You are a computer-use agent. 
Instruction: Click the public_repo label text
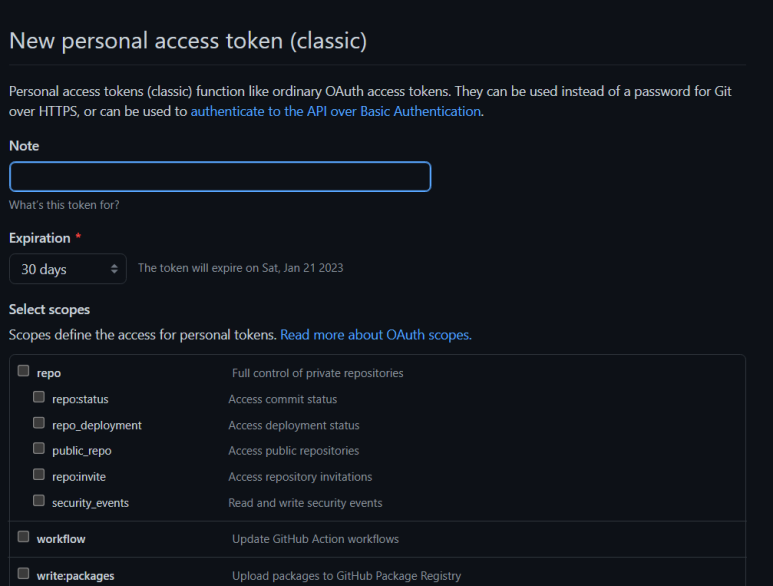point(82,451)
